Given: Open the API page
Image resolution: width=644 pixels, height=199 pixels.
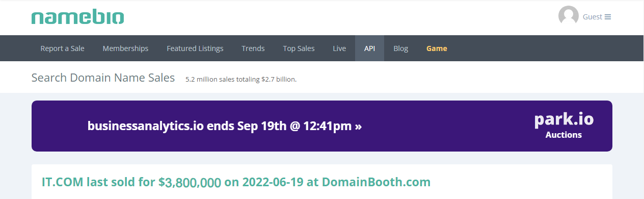Looking at the screenshot, I should pyautogui.click(x=369, y=48).
